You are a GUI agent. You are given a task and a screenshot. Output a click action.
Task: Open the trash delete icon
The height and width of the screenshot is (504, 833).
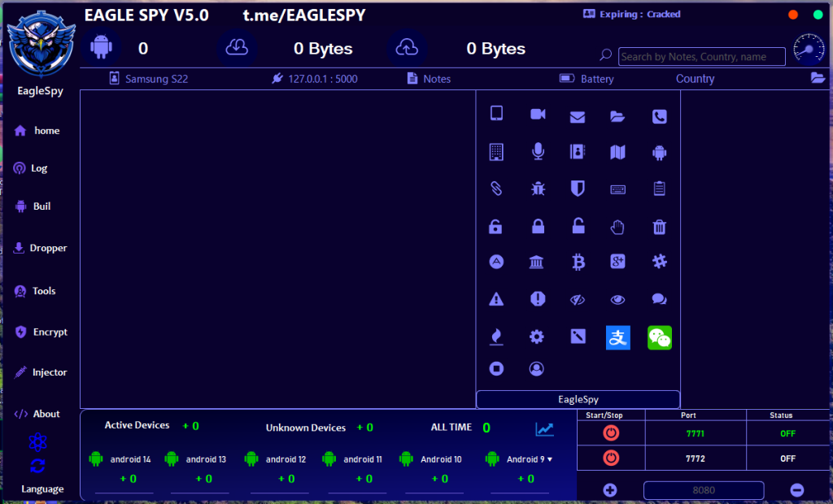coord(659,225)
